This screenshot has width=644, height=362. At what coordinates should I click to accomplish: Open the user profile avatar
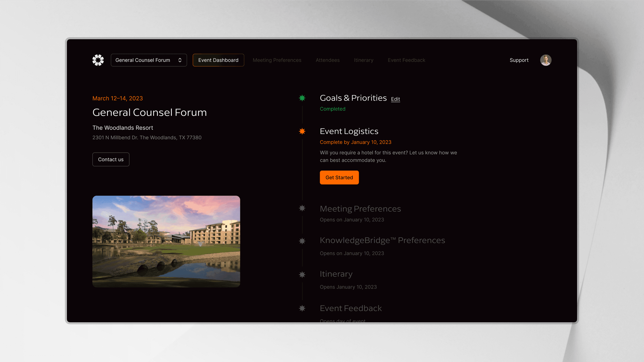tap(546, 60)
